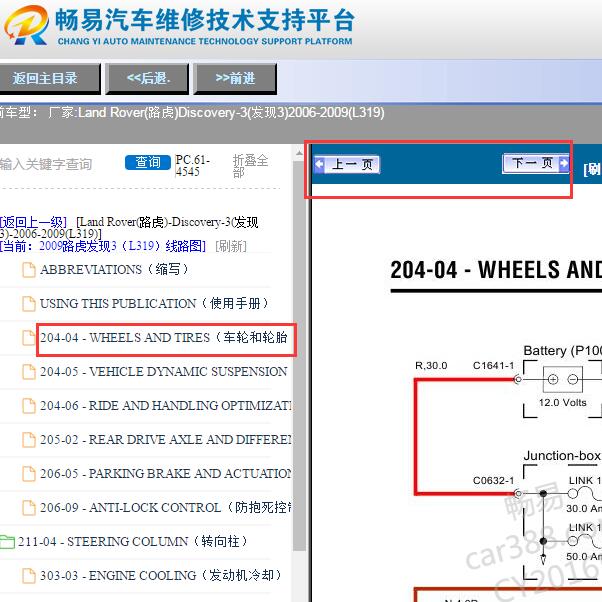602x602 pixels.
Task: Open 206-05 PARKING BRAKE entry
Action: pos(166,474)
